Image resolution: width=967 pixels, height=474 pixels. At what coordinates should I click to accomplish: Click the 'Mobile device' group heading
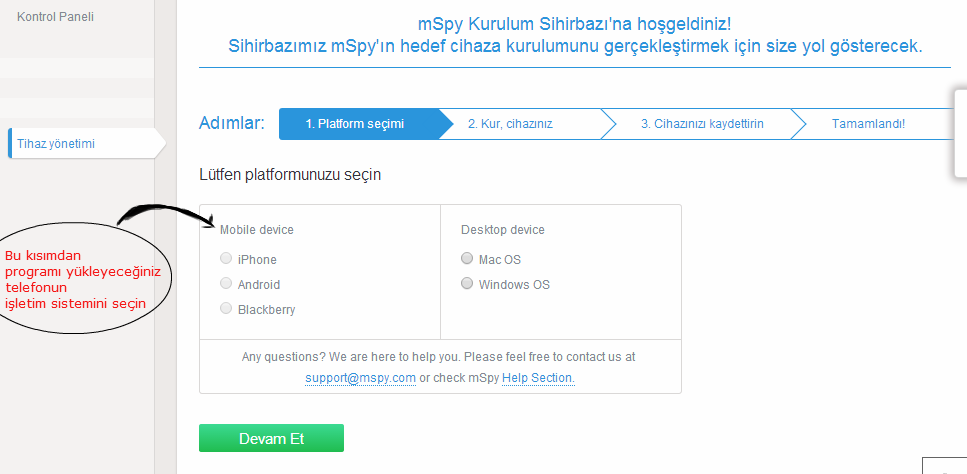click(x=257, y=230)
